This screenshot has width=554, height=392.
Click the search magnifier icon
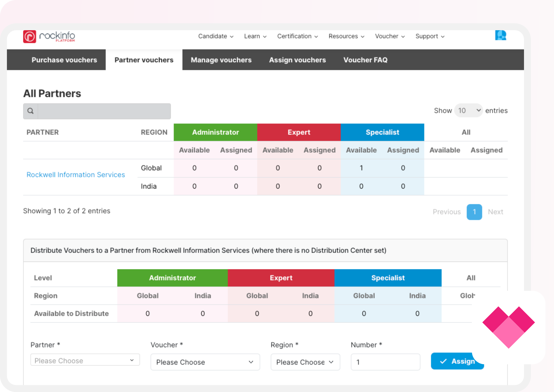point(30,111)
